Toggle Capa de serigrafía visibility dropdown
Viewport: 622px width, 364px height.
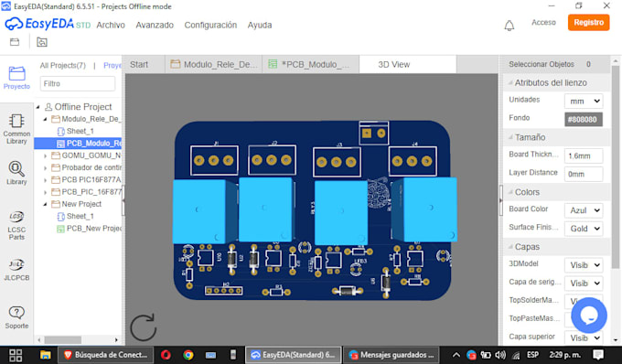point(584,284)
